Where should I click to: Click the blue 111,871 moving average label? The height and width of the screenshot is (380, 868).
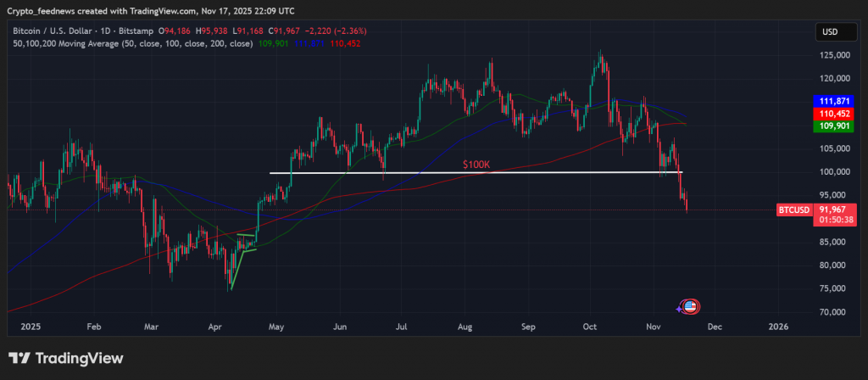pos(835,100)
